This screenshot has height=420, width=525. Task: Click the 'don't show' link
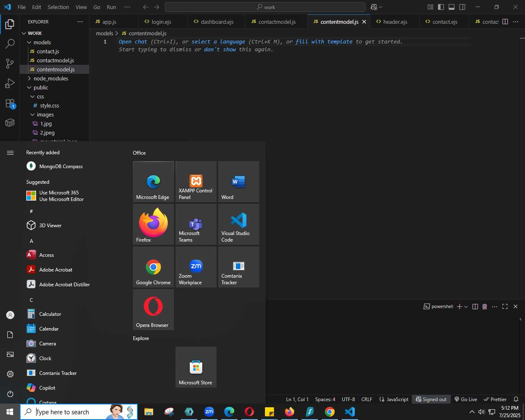point(220,49)
